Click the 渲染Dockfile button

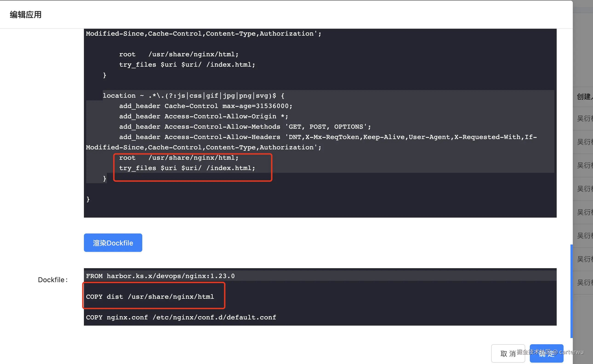[113, 243]
